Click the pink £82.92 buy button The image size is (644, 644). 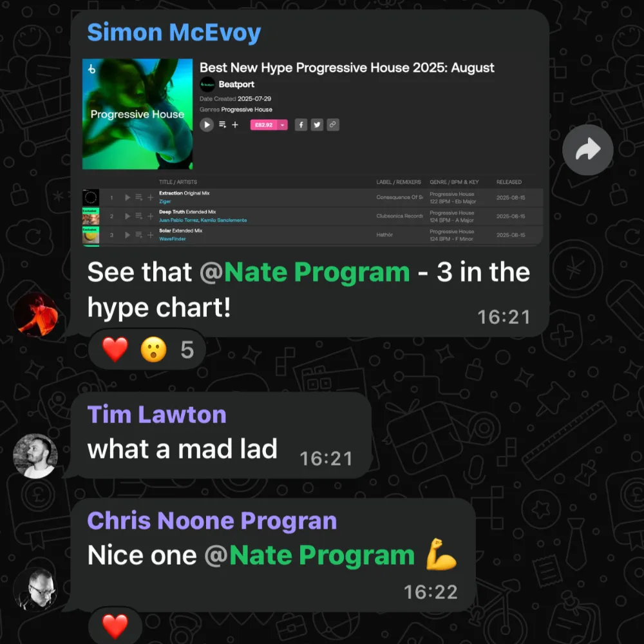[x=263, y=125]
